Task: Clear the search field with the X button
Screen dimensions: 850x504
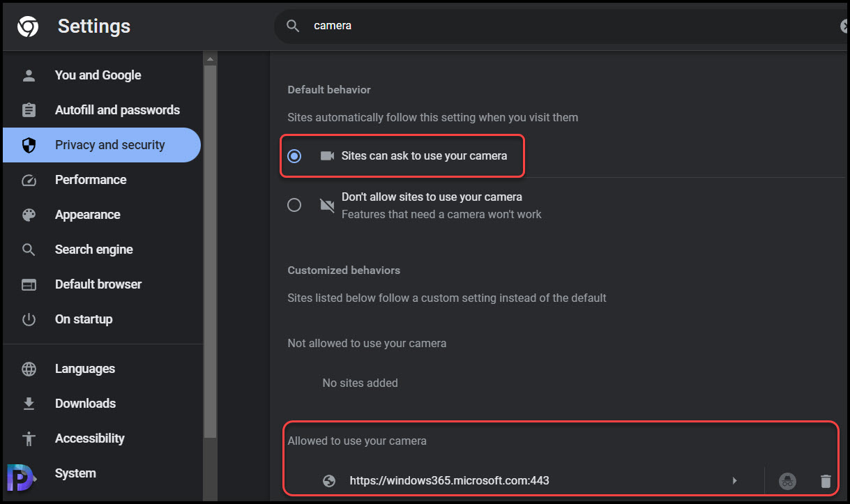Action: 844,26
